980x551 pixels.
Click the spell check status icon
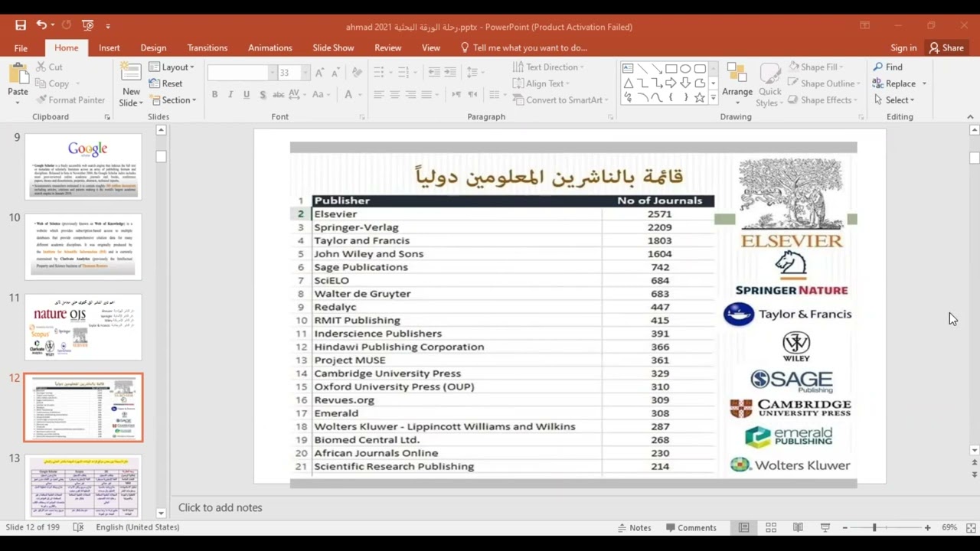click(78, 527)
